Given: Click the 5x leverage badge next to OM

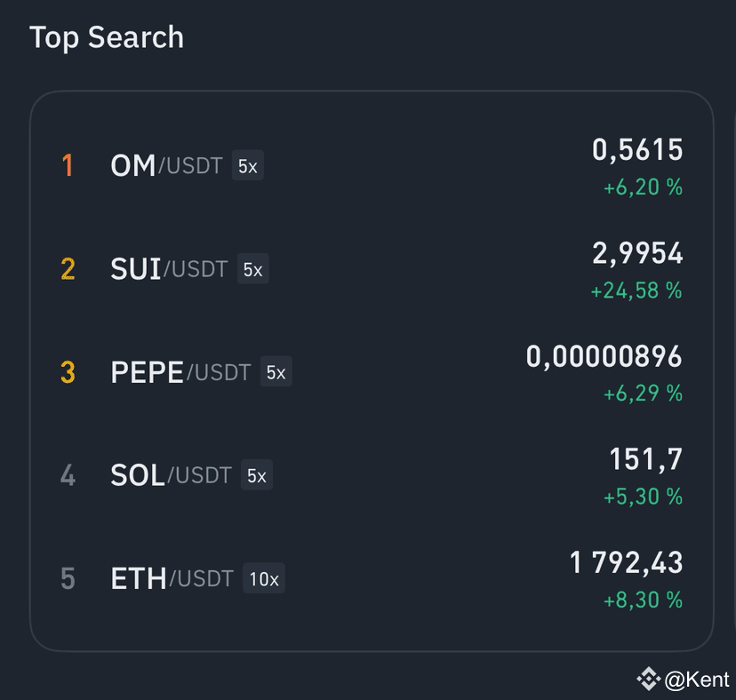Looking at the screenshot, I should tap(248, 165).
